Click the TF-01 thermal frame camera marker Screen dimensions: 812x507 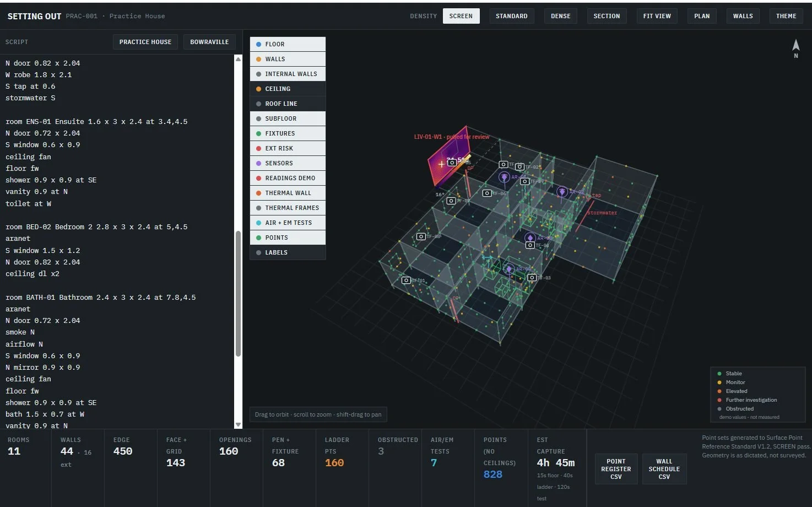(406, 281)
